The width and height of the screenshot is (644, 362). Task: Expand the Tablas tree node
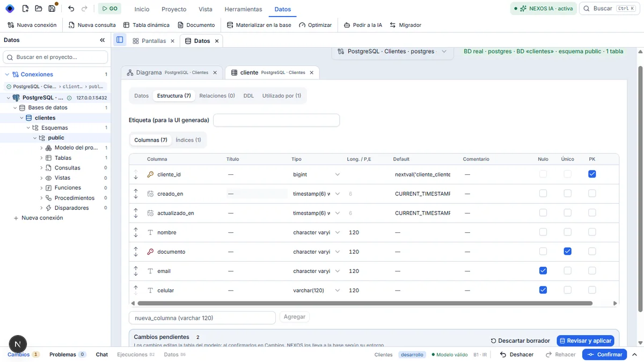point(42,158)
